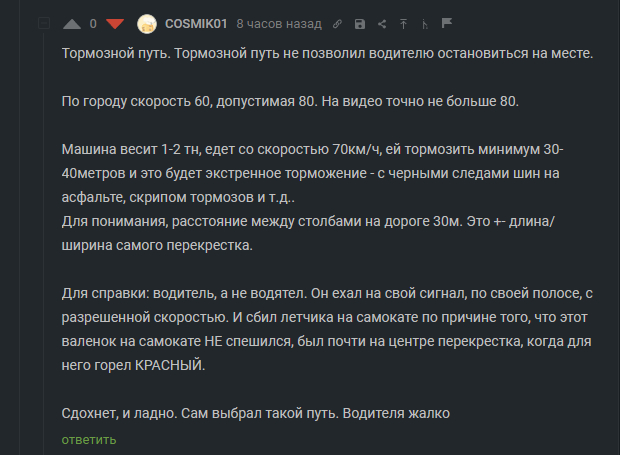Share the comment via the share icon
620x455 pixels.
pyautogui.click(x=382, y=24)
